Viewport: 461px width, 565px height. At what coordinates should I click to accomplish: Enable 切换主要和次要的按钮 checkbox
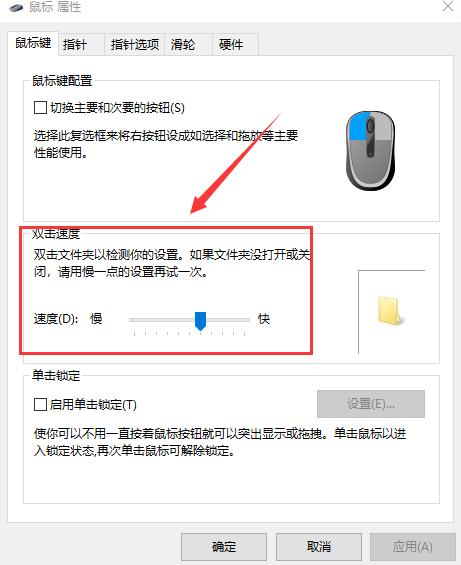pyautogui.click(x=40, y=107)
